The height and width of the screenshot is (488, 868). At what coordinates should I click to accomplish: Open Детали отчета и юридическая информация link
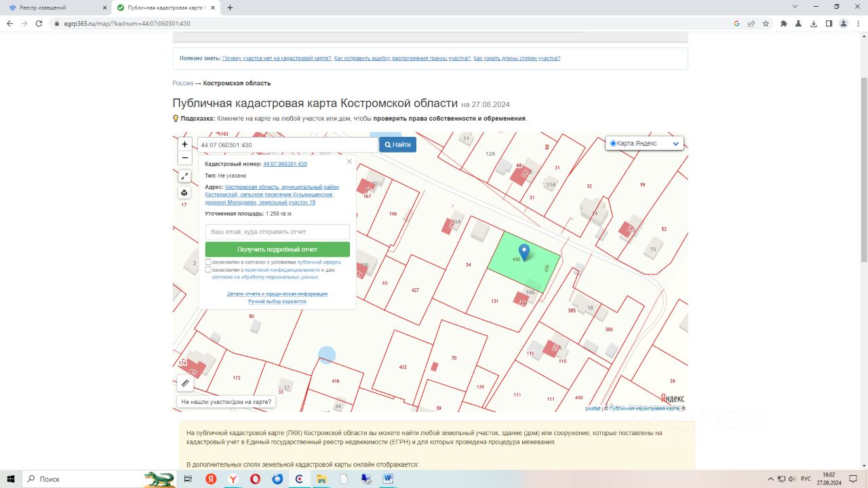pyautogui.click(x=277, y=294)
